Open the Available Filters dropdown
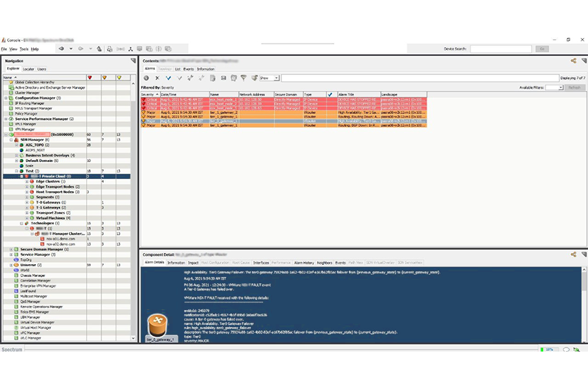The height and width of the screenshot is (389, 588). tap(554, 87)
